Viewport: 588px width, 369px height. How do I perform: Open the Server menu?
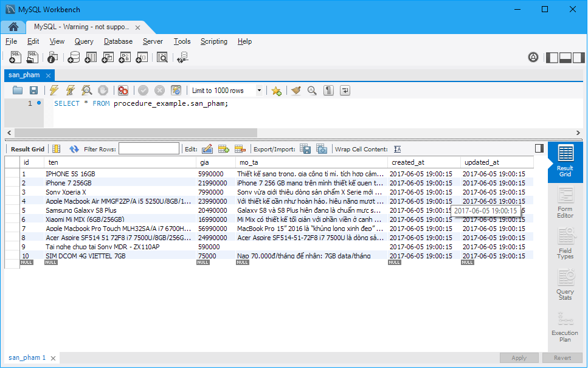(x=153, y=41)
